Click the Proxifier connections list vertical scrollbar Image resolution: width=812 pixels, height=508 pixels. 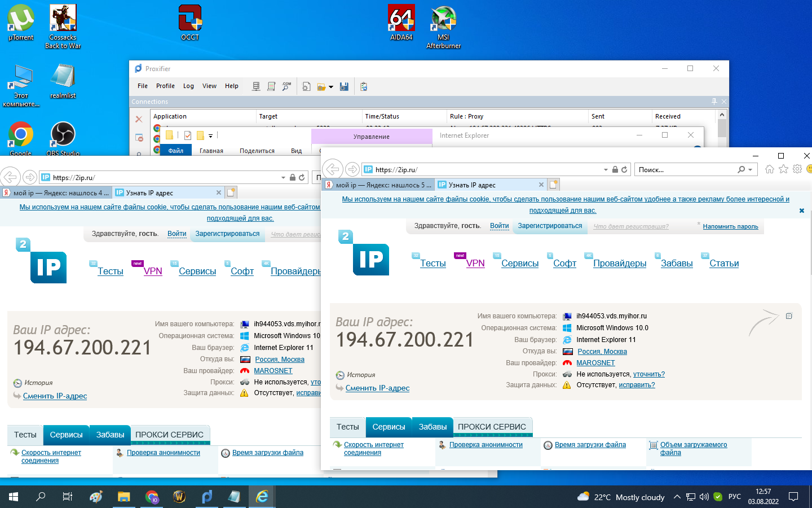click(722, 129)
